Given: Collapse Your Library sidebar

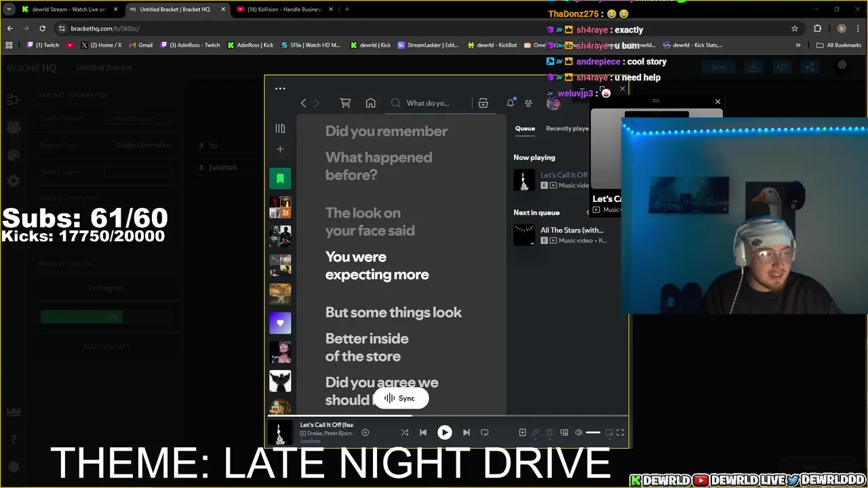Looking at the screenshot, I should 280,128.
